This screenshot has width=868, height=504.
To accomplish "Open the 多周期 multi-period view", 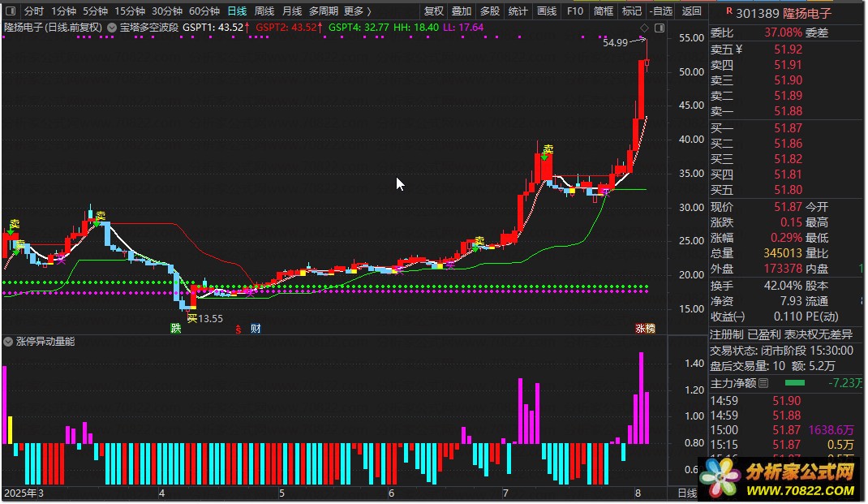I will [x=324, y=11].
